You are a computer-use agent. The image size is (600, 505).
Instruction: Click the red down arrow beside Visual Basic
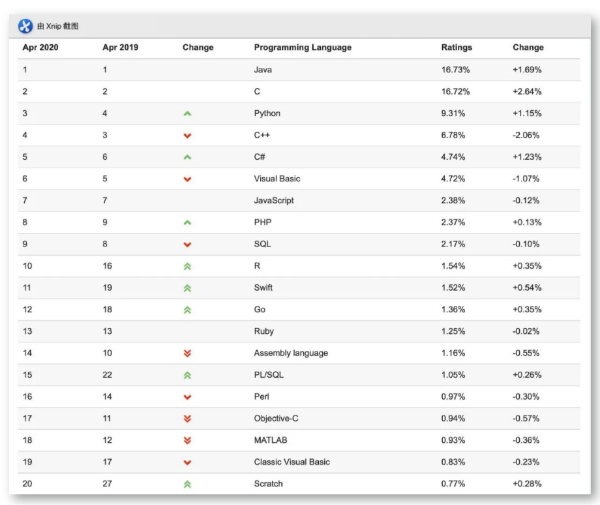point(187,179)
